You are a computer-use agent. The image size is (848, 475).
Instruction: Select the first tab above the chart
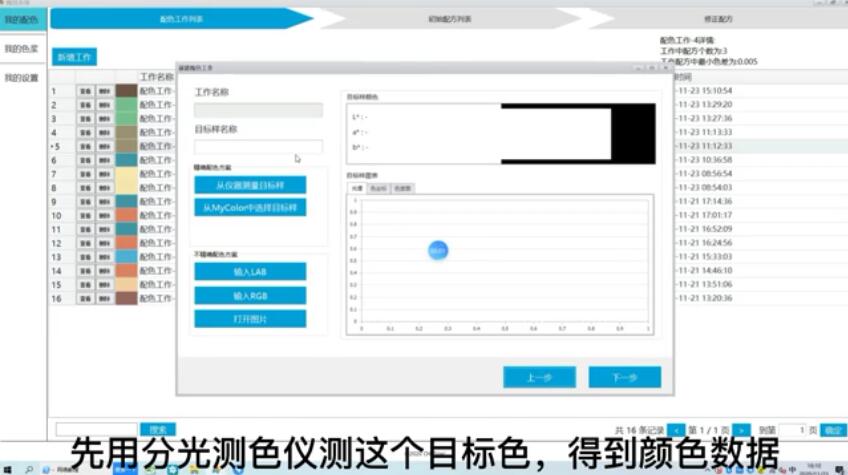pos(357,188)
